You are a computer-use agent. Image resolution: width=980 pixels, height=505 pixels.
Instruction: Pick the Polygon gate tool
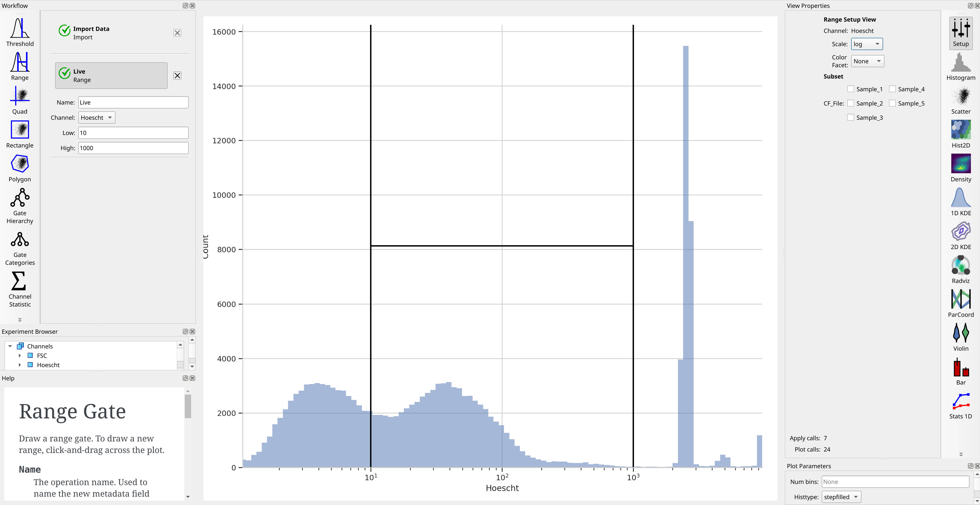tap(20, 168)
